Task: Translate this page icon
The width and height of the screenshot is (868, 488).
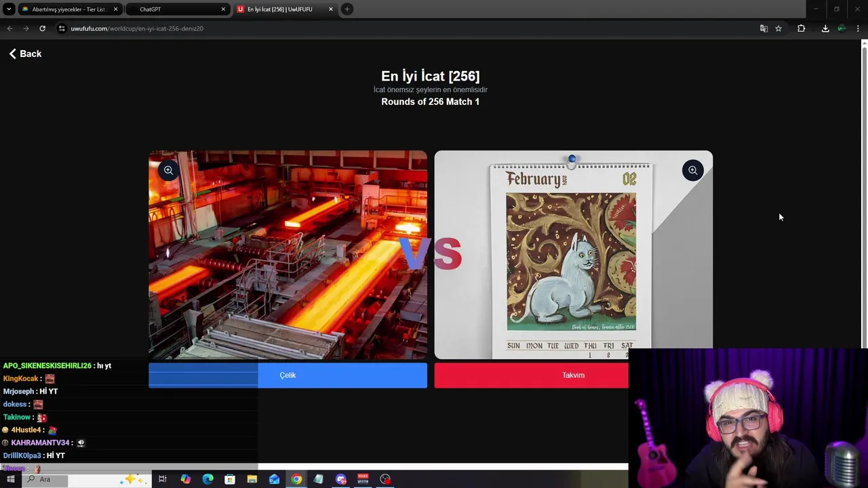Action: point(764,28)
